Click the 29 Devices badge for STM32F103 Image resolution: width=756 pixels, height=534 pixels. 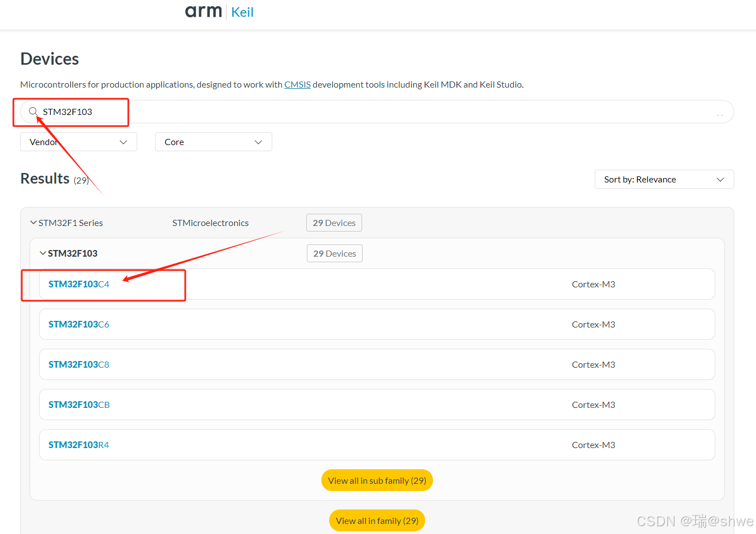(x=335, y=253)
